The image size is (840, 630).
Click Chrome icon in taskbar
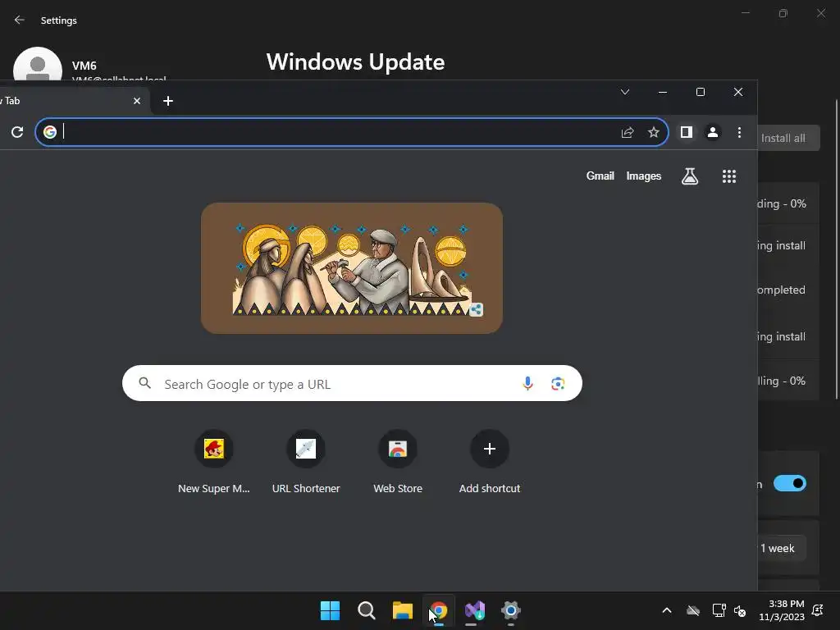439,610
